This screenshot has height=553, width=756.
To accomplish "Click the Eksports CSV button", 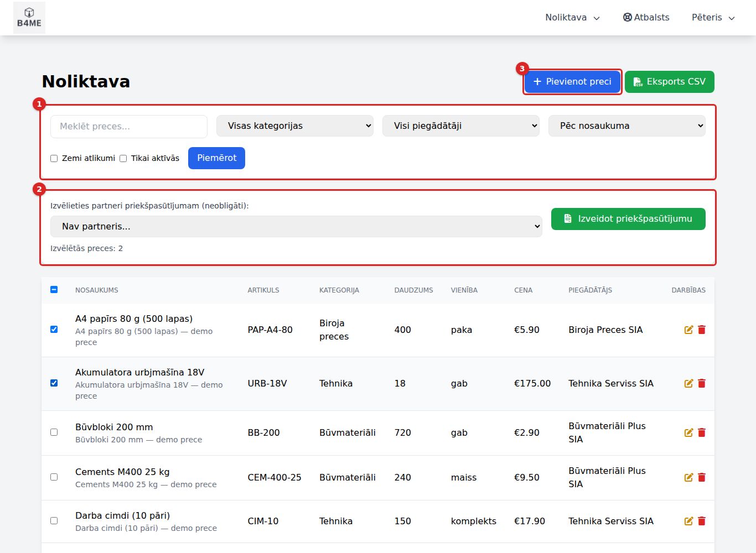I will pyautogui.click(x=670, y=82).
